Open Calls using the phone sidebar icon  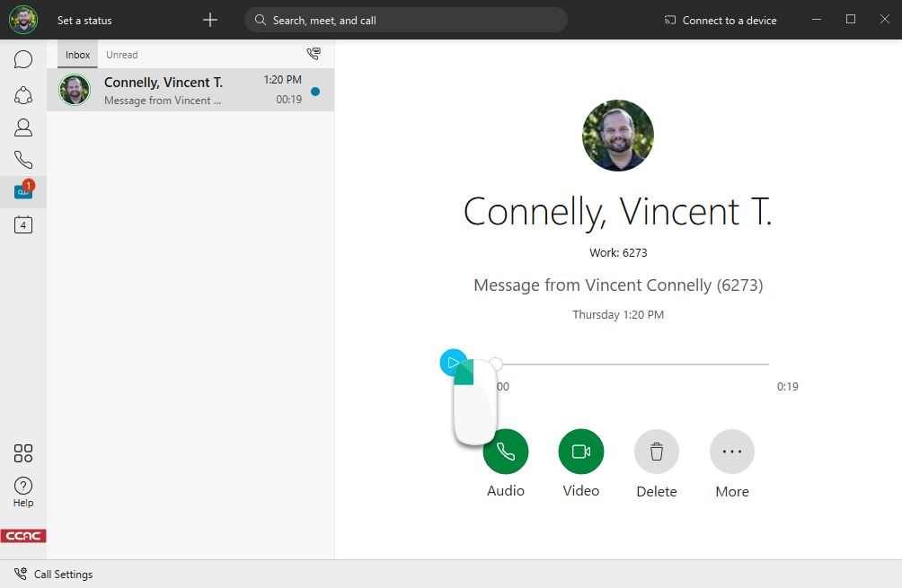(x=22, y=159)
